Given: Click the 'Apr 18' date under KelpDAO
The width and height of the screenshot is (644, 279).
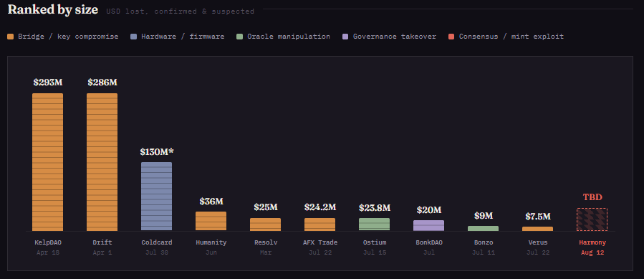Looking at the screenshot, I should coord(48,252).
